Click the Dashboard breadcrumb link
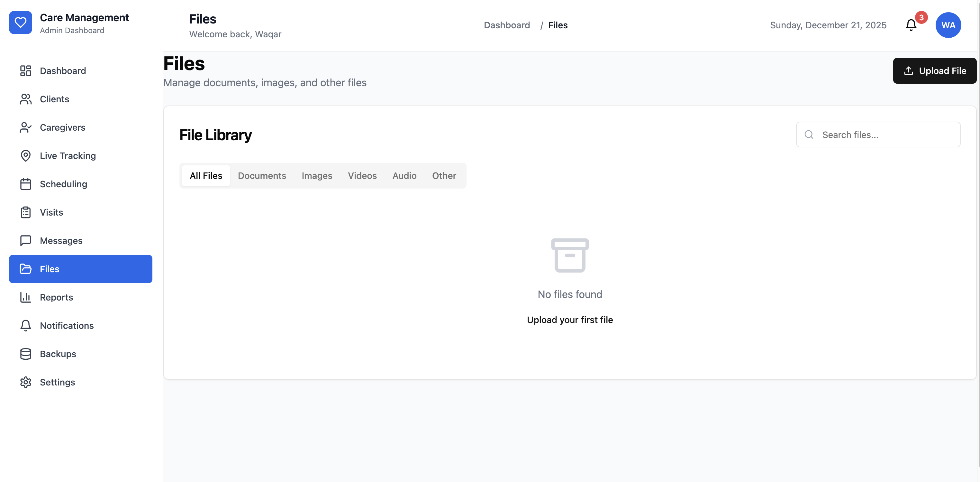This screenshot has height=482, width=980. (506, 25)
